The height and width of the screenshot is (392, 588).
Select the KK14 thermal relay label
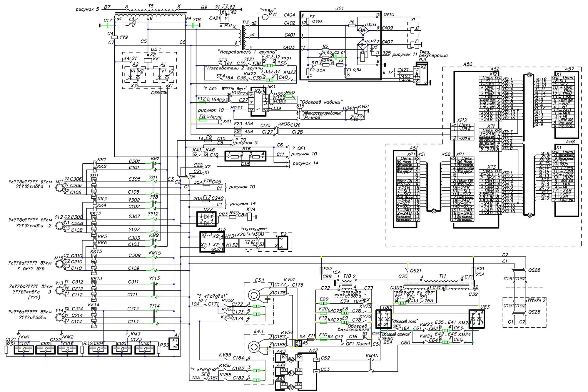pos(93,305)
